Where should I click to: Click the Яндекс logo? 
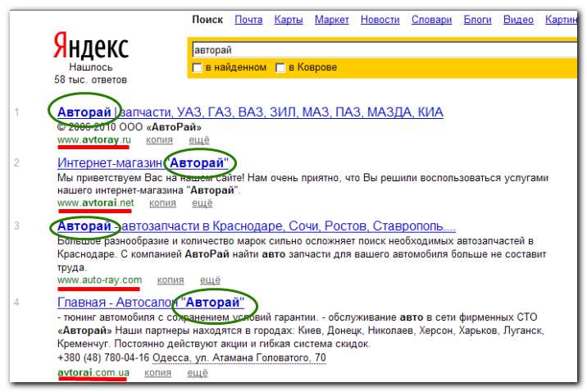[91, 45]
